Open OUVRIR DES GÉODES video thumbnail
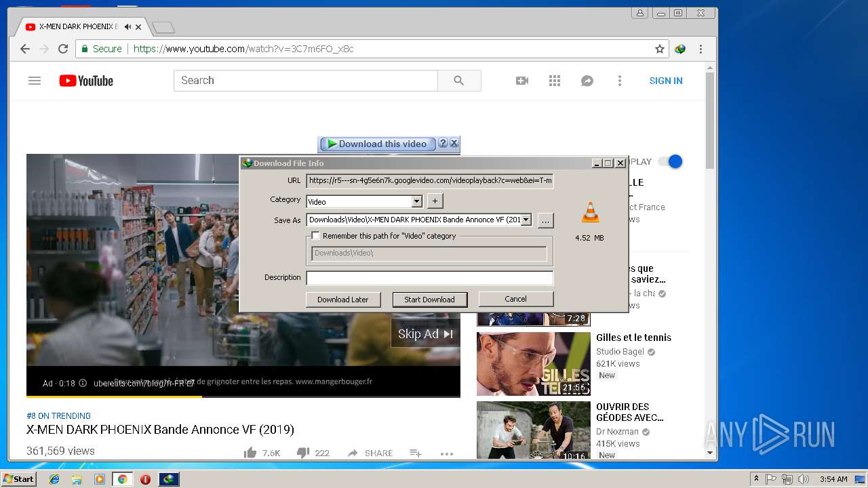The height and width of the screenshot is (488, 868). (x=534, y=430)
